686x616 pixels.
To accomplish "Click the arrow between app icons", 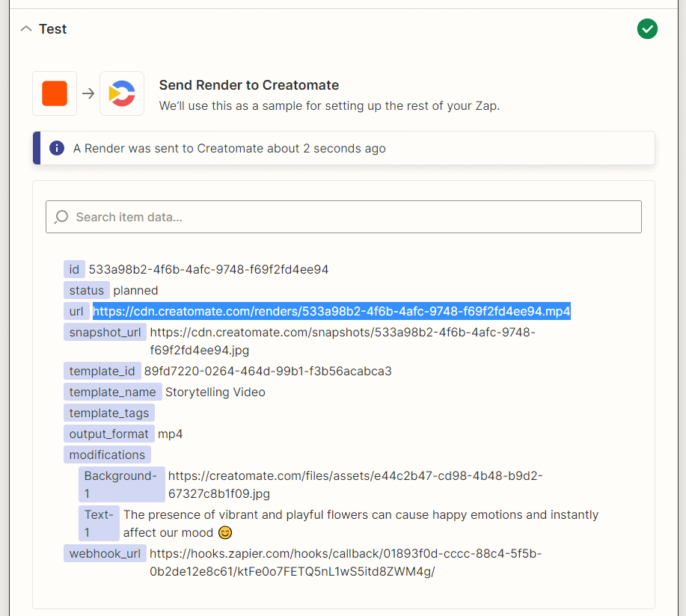I will tap(88, 93).
